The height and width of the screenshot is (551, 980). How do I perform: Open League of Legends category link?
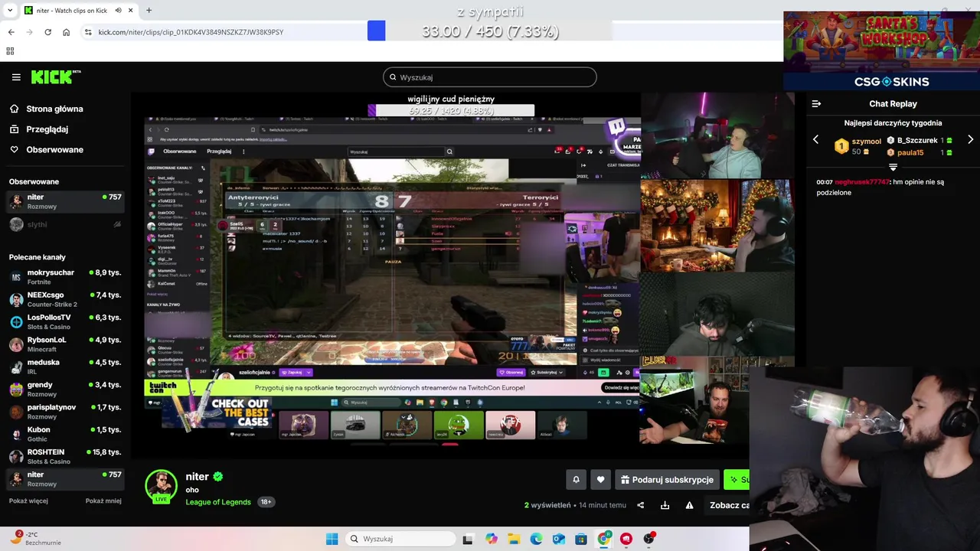tap(218, 502)
